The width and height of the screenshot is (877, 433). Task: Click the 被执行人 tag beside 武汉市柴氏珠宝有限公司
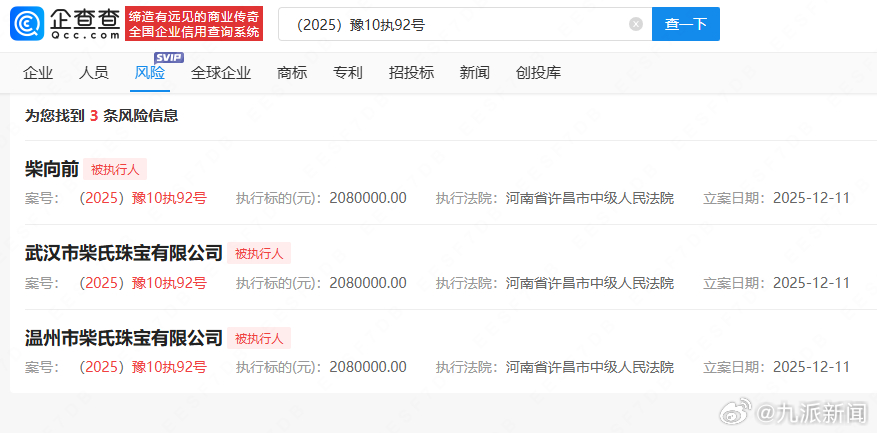pyautogui.click(x=259, y=253)
